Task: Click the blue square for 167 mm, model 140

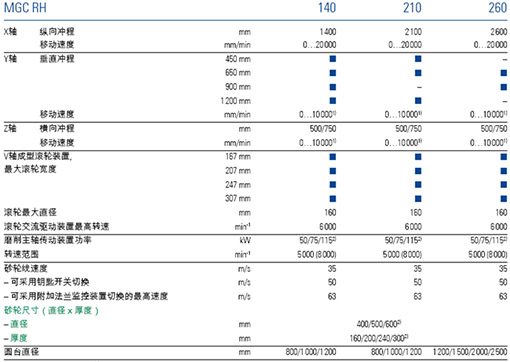Action: (333, 157)
